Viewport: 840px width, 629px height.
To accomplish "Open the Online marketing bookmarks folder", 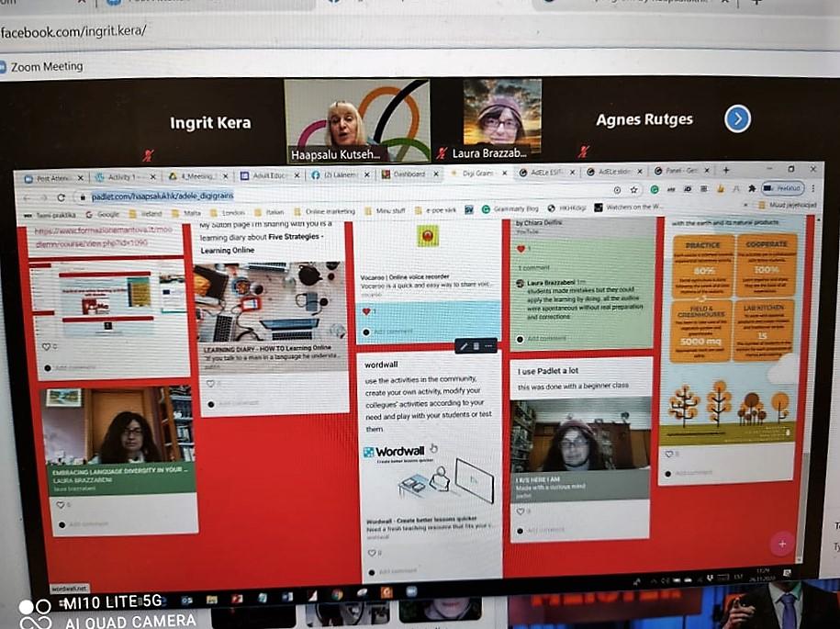I will tap(325, 211).
